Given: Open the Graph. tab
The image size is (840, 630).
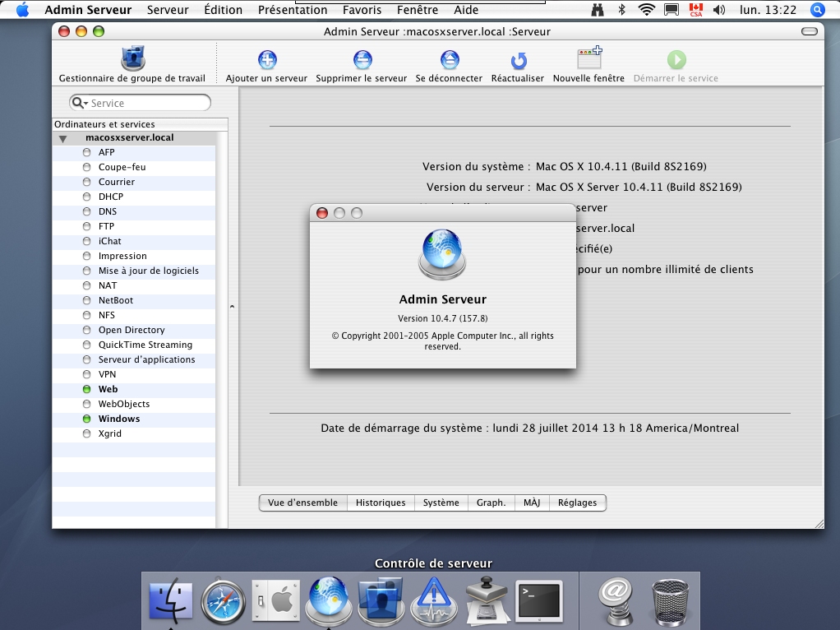Looking at the screenshot, I should click(x=491, y=503).
